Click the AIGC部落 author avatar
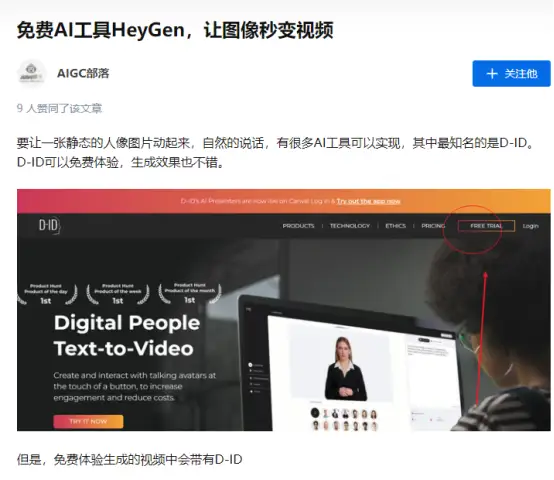 (x=31, y=73)
